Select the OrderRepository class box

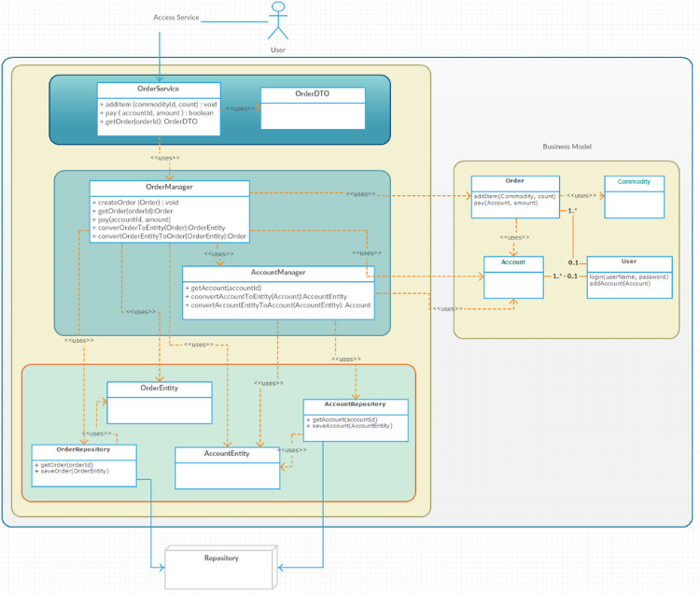click(84, 464)
